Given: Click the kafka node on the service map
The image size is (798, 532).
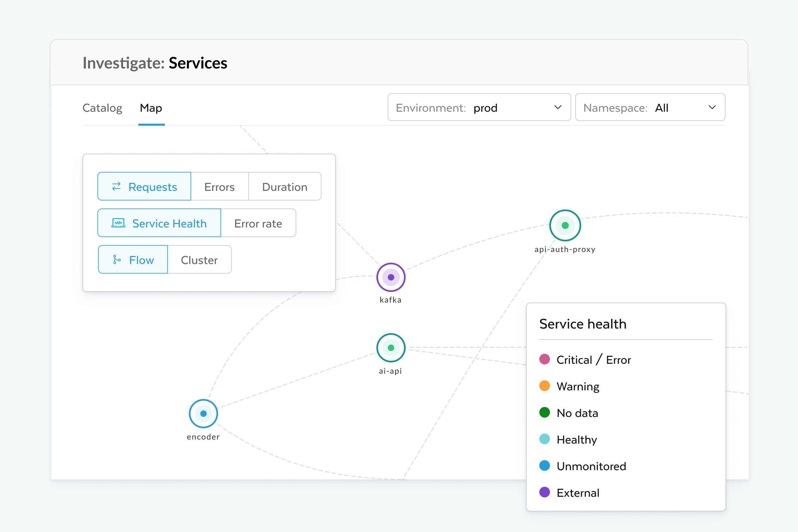Looking at the screenshot, I should 391,277.
